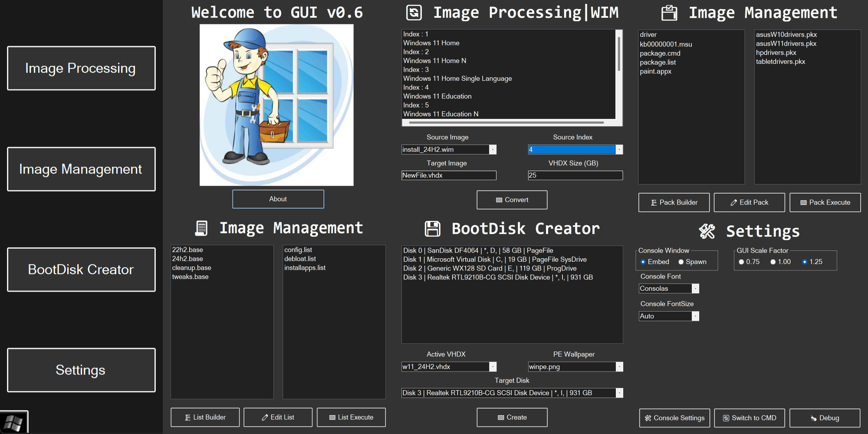The width and height of the screenshot is (868, 434).
Task: Open the Console FontSize dropdown
Action: click(695, 316)
